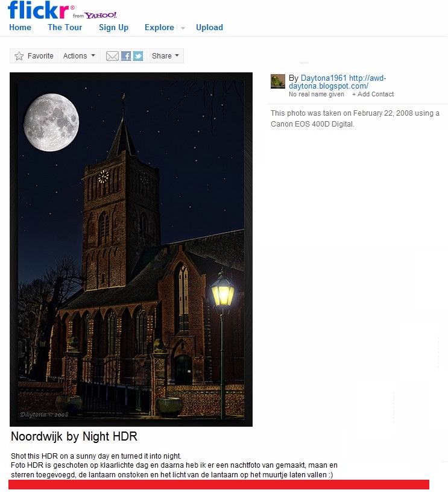Open the Canon EOS 400D Digital link
This screenshot has height=493, width=448.
[312, 124]
